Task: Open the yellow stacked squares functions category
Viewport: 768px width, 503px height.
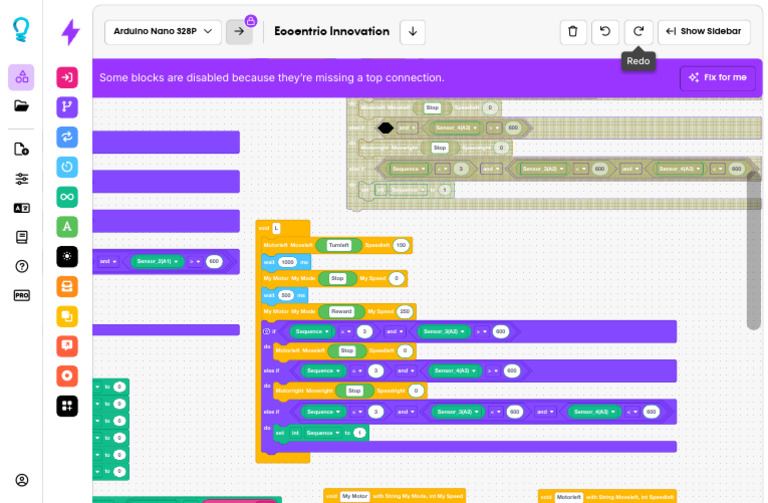Action: [67, 316]
